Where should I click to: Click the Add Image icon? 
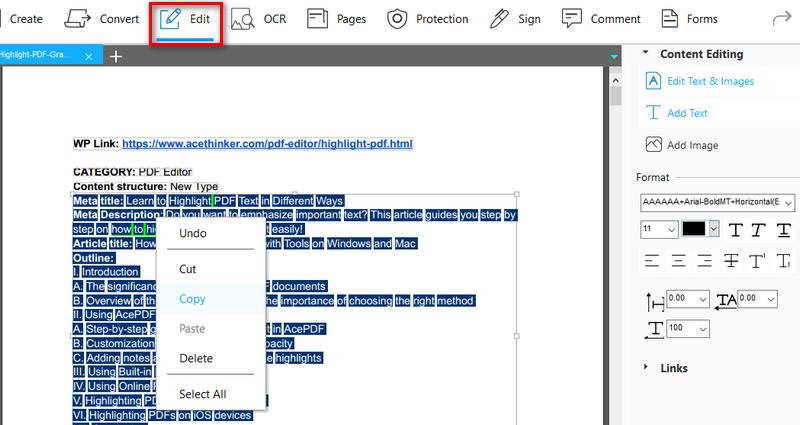(x=653, y=145)
